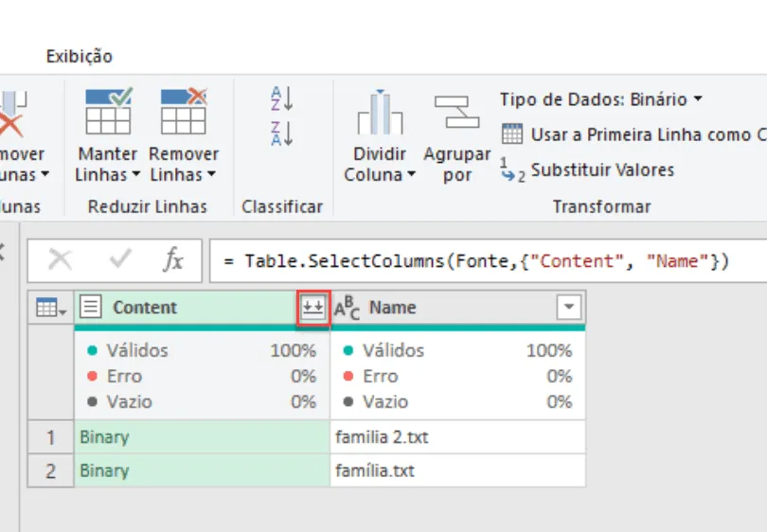Click the binary type icon of Content column
This screenshot has height=532, width=767.
coord(91,307)
